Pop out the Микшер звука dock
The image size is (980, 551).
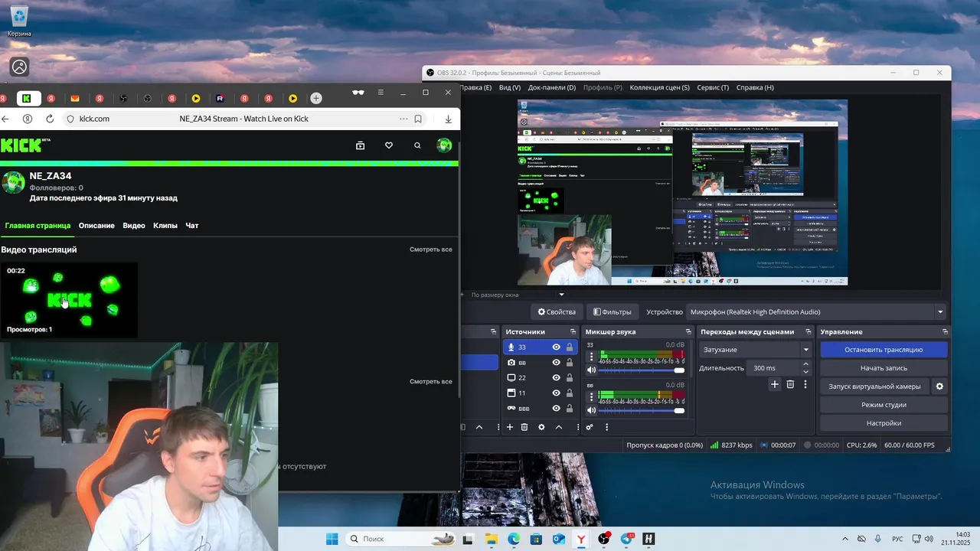point(689,331)
